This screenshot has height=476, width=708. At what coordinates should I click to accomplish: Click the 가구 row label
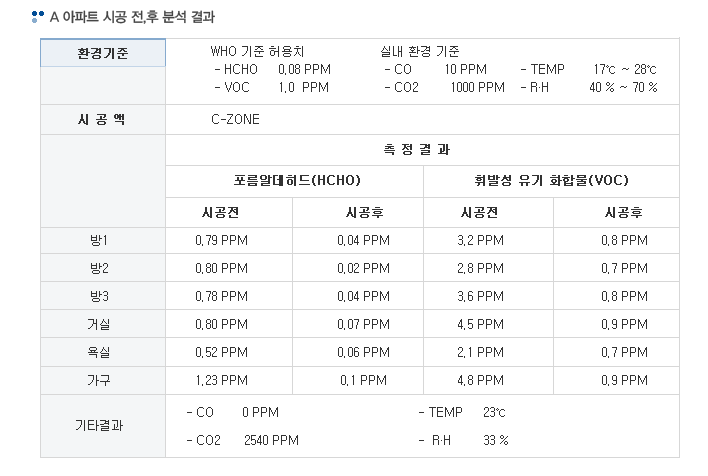click(x=99, y=380)
